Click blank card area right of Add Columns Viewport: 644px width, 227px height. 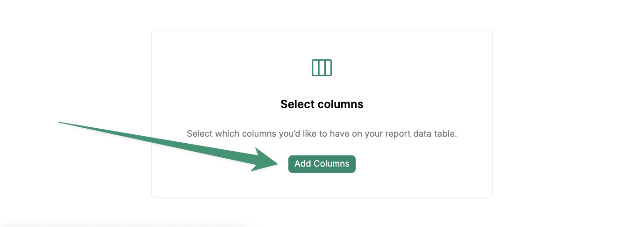click(421, 164)
